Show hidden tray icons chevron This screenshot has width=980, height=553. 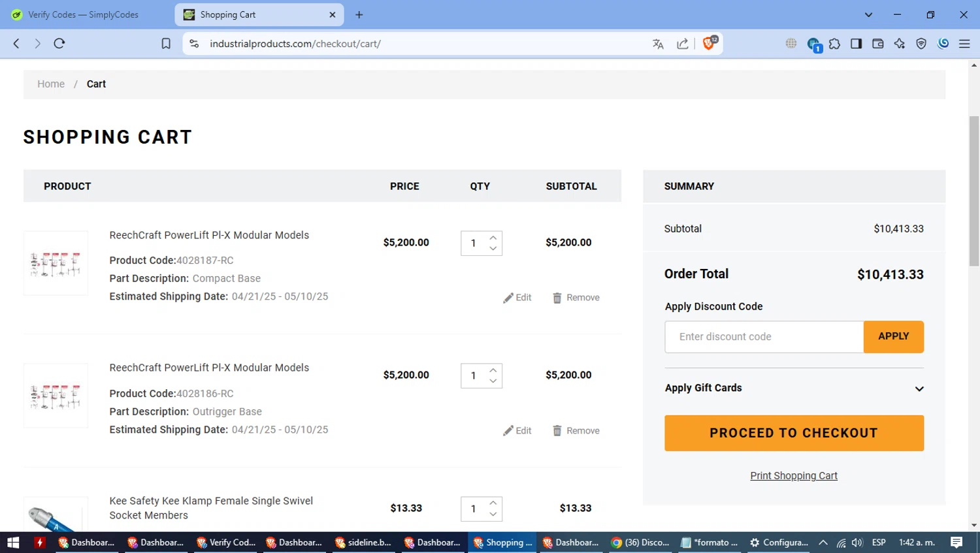(x=823, y=543)
